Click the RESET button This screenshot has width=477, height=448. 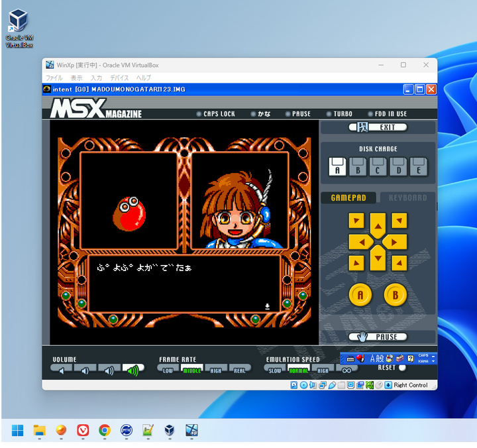(402, 368)
